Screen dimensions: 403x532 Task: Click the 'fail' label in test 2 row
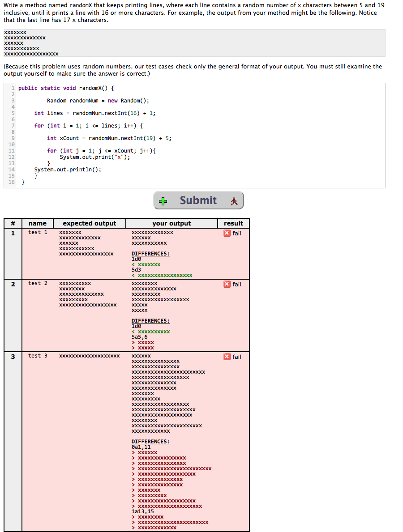pos(236,284)
